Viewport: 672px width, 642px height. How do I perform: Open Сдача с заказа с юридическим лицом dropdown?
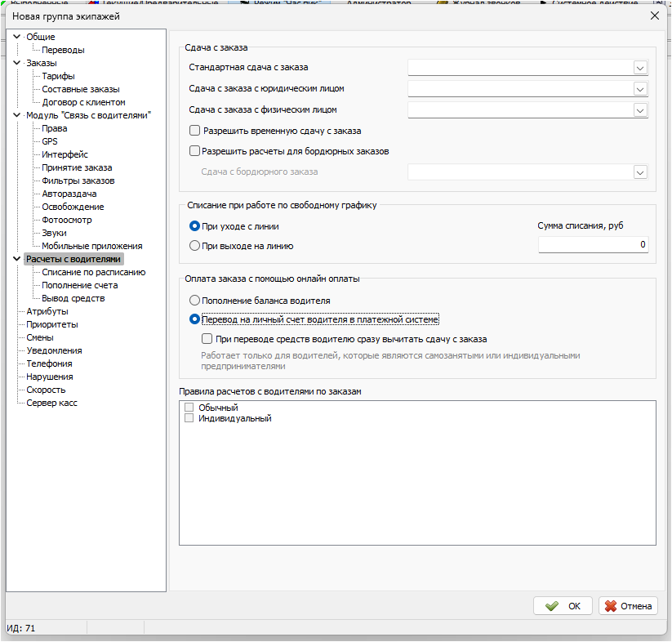pyautogui.click(x=640, y=89)
